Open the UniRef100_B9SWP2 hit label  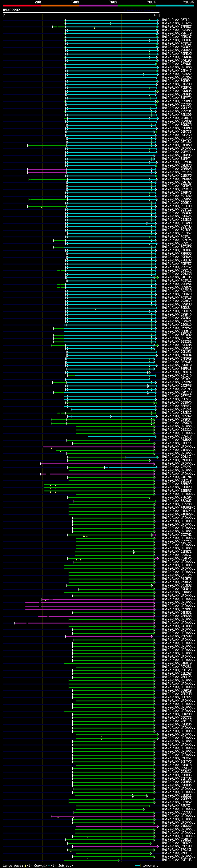(x=176, y=47)
